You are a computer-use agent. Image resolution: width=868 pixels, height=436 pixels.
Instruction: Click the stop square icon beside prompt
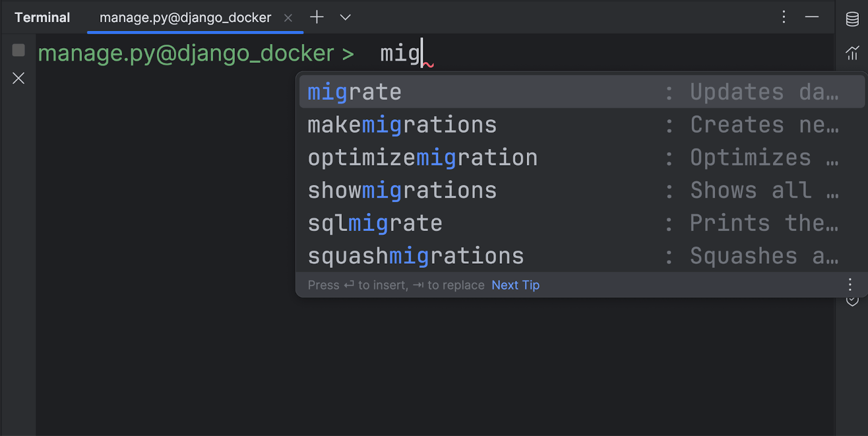click(x=18, y=50)
